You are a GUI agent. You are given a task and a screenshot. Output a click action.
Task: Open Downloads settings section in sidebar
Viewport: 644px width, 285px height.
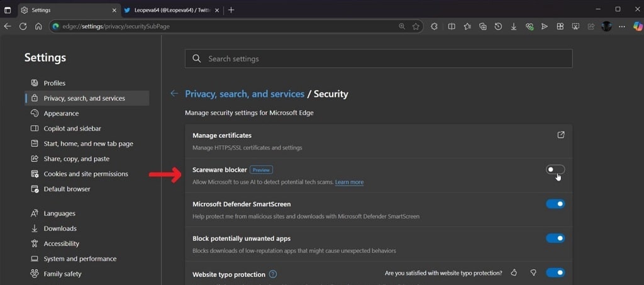[x=87, y=229]
